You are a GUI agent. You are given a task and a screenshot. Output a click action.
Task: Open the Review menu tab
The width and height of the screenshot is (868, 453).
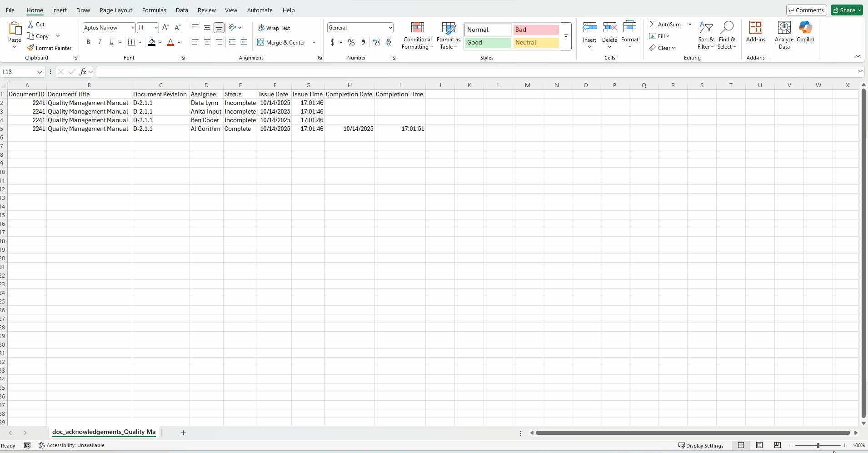pyautogui.click(x=206, y=10)
